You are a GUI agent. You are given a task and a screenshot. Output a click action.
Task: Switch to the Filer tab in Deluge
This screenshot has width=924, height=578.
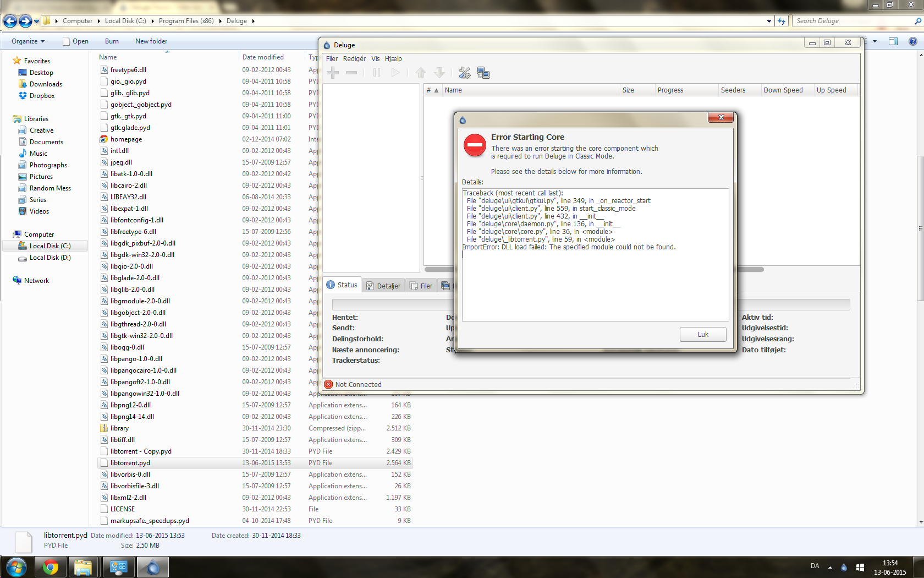click(421, 286)
